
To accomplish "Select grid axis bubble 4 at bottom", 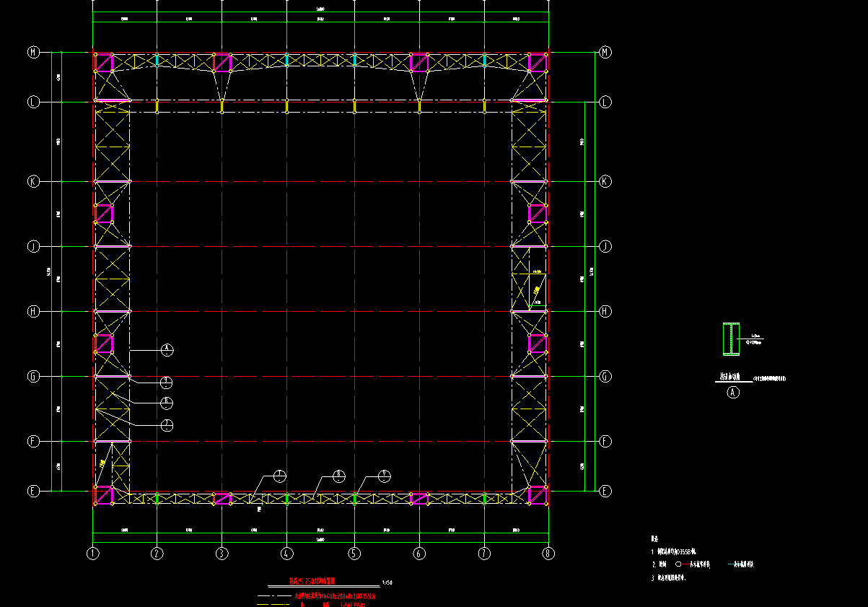I will pos(287,554).
